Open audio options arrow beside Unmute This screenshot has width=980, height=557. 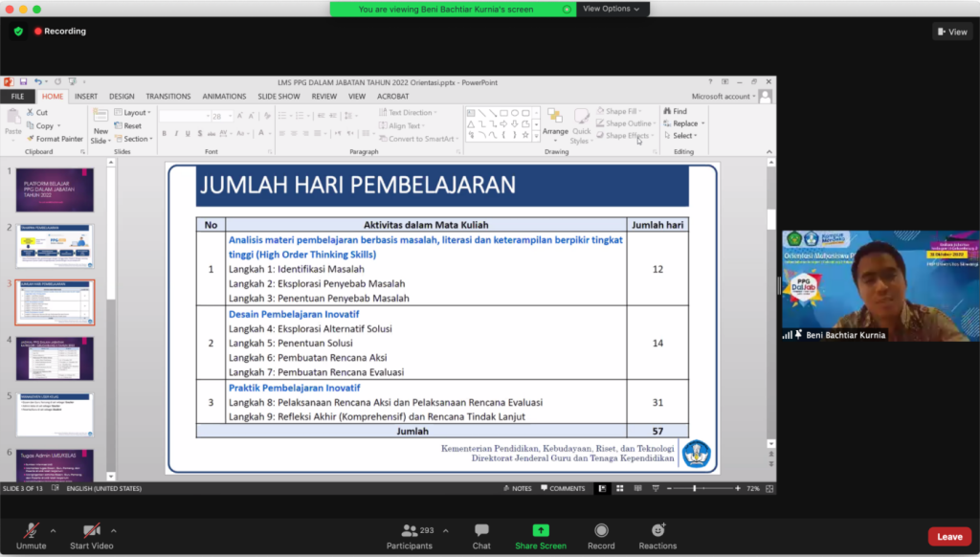coord(53,530)
